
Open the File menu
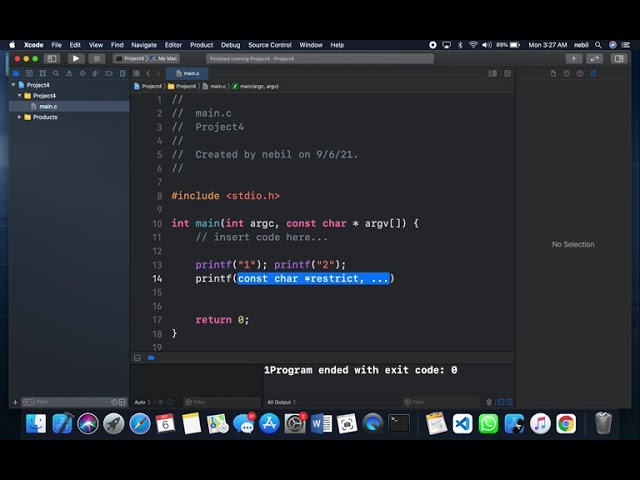click(x=56, y=45)
